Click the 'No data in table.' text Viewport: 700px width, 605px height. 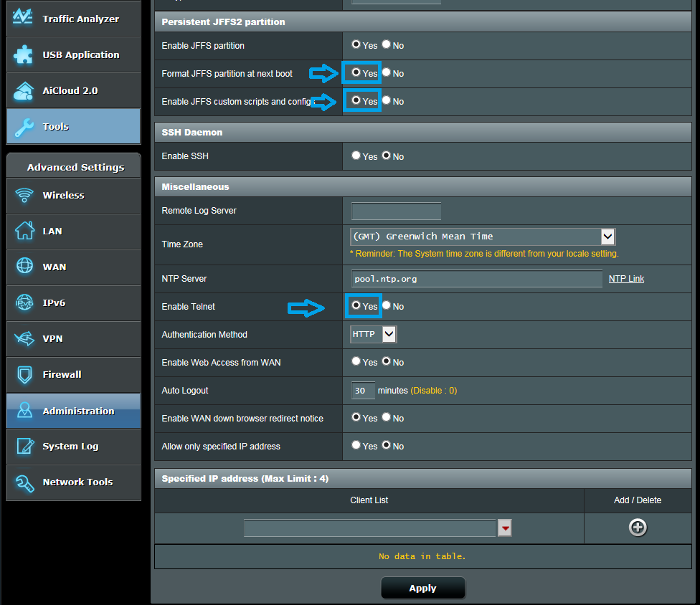422,556
